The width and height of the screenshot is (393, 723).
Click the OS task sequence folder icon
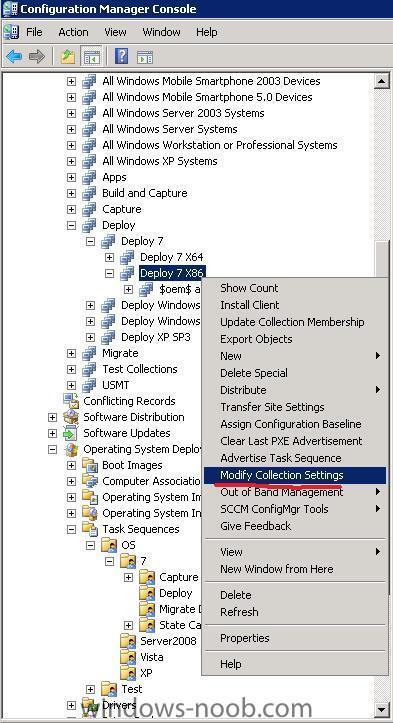(109, 545)
